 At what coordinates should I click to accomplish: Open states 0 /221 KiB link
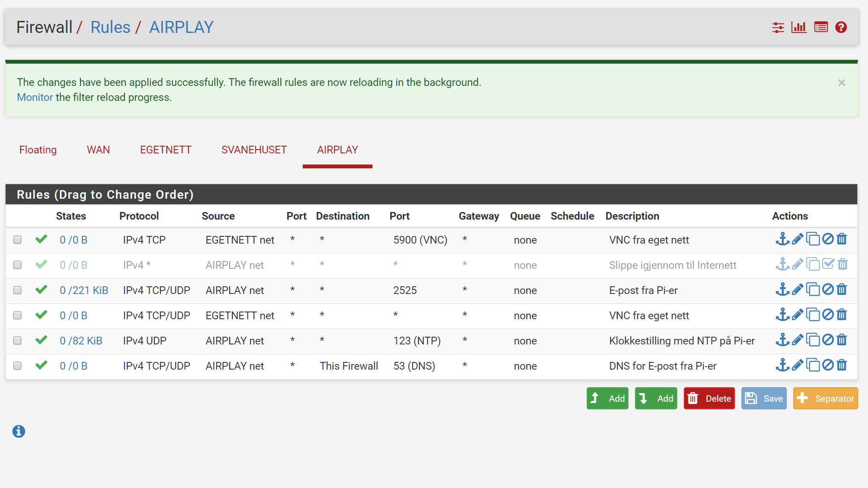[84, 291]
